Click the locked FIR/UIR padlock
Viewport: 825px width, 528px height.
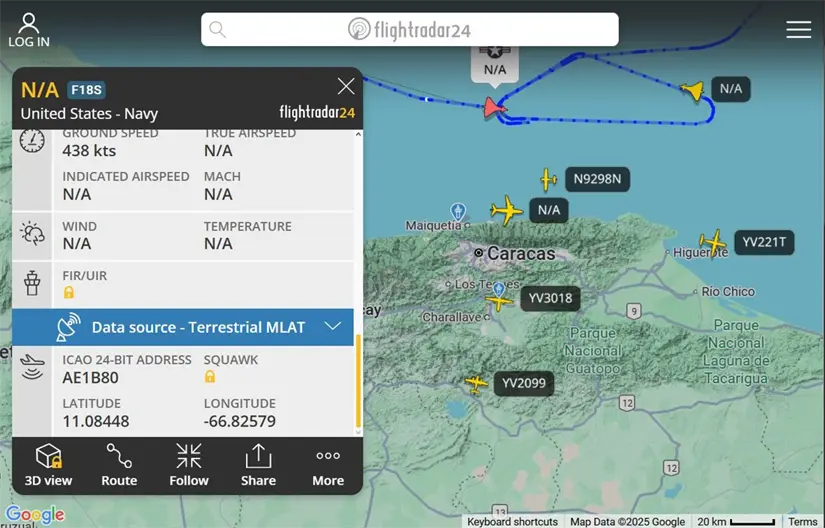coord(69,292)
